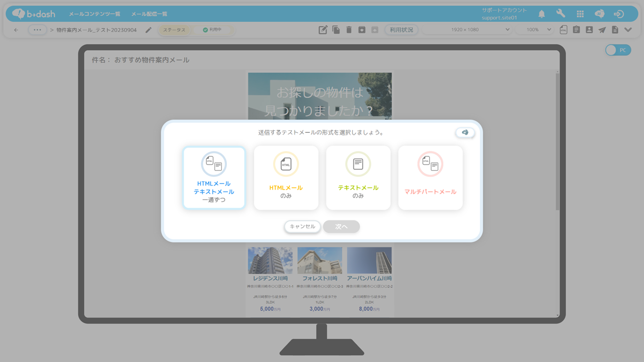
Task: Click the contact card icon in toolbar
Action: click(x=589, y=30)
